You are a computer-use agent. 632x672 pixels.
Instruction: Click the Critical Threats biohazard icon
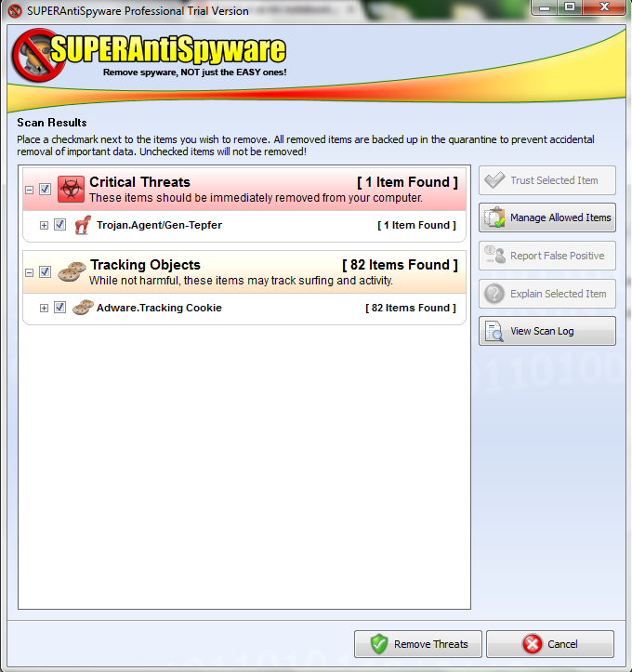click(x=71, y=189)
